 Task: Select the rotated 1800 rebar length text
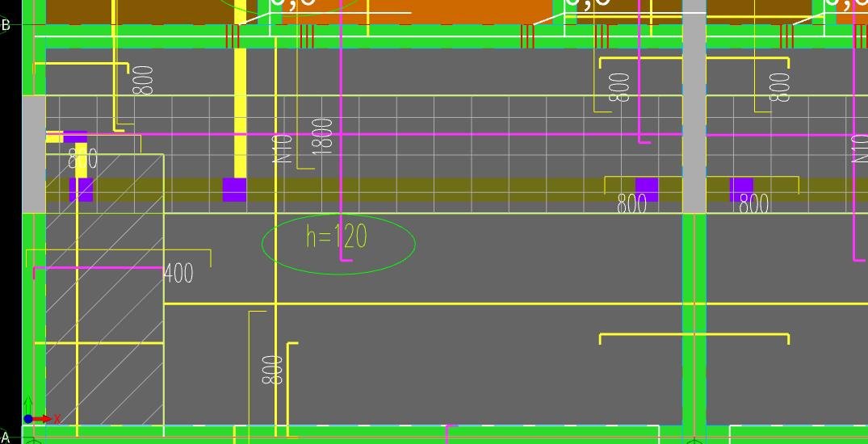click(x=322, y=136)
